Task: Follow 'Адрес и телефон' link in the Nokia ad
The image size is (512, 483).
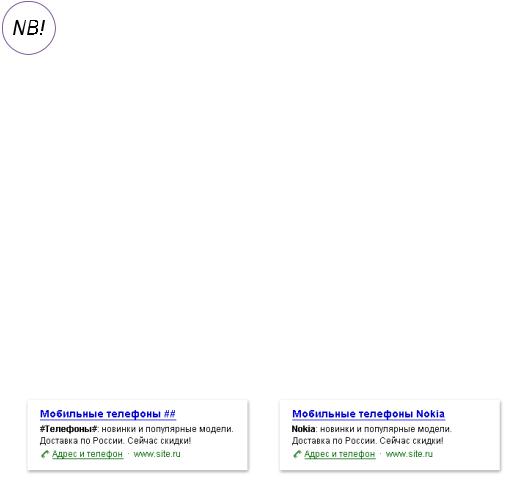Action: [x=340, y=454]
